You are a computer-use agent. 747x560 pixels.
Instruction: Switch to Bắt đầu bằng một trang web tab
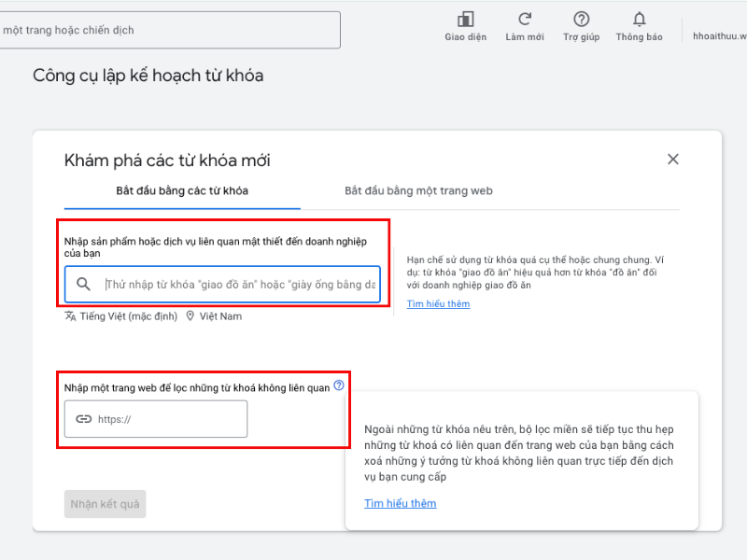click(418, 191)
